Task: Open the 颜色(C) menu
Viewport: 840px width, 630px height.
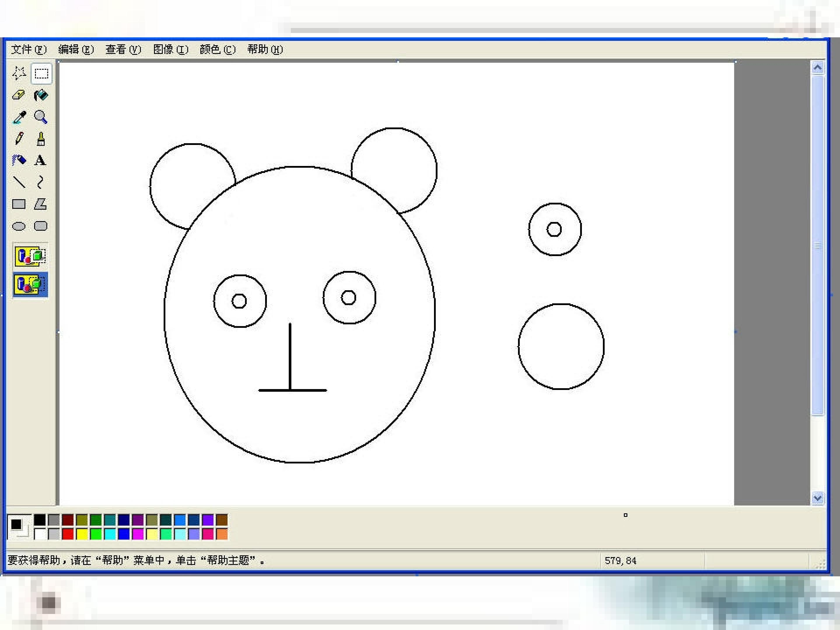Action: 218,49
